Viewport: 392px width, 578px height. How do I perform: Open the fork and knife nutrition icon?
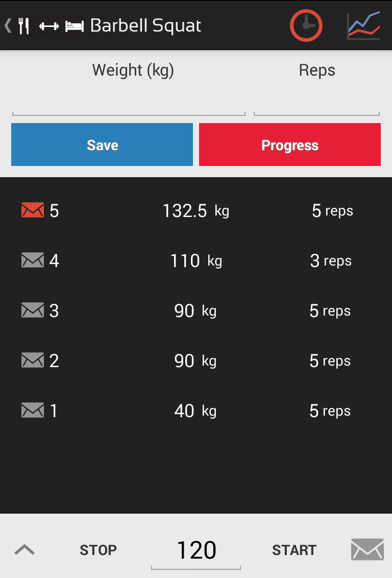click(x=23, y=26)
